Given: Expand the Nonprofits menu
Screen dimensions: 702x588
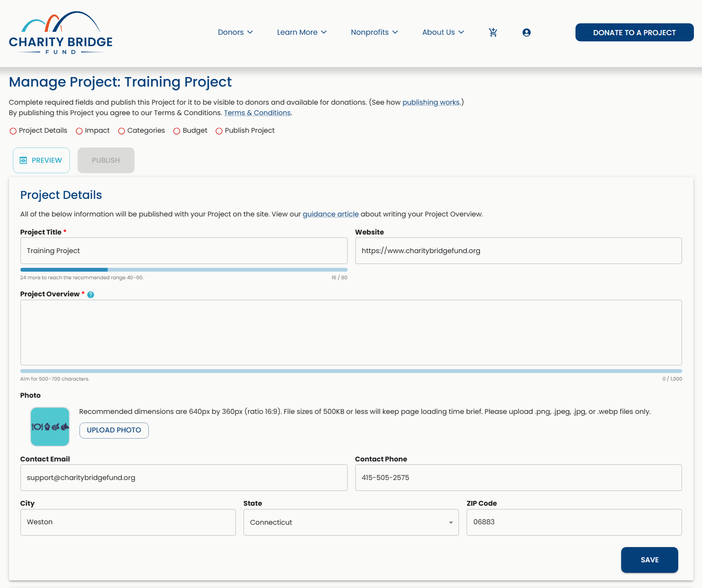Looking at the screenshot, I should [x=374, y=32].
